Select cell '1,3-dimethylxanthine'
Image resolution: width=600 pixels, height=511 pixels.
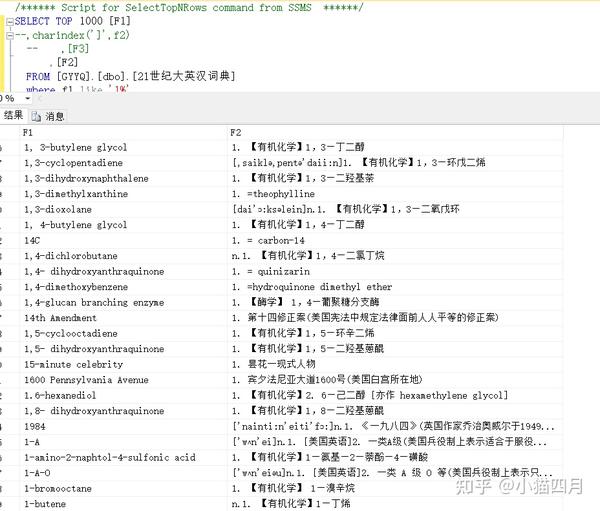click(124, 194)
